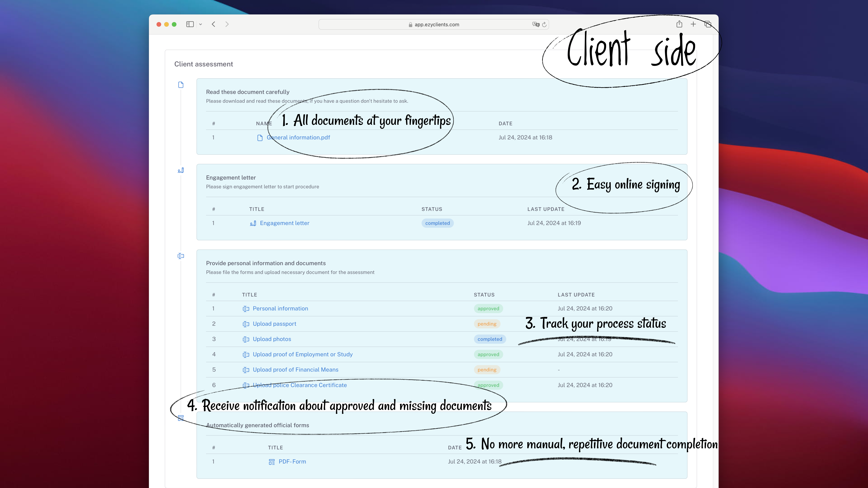Click form icon beside Upload proof of Employment
The height and width of the screenshot is (488, 868).
tap(246, 355)
